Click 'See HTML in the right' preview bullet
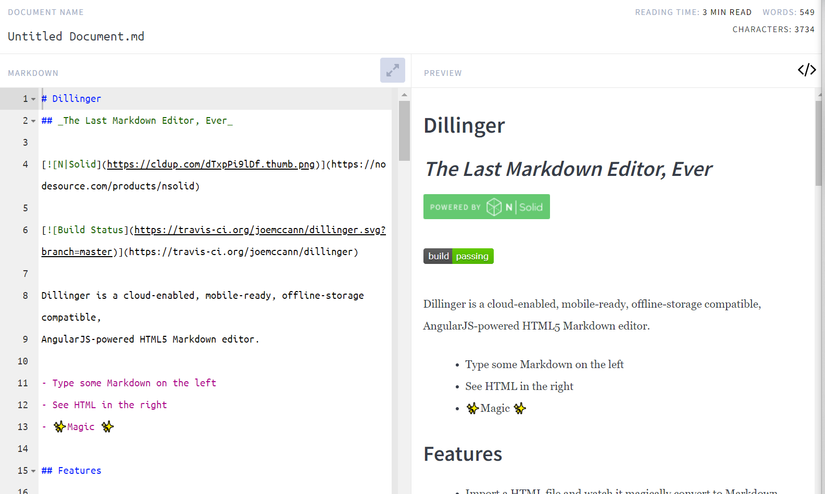 coord(519,387)
